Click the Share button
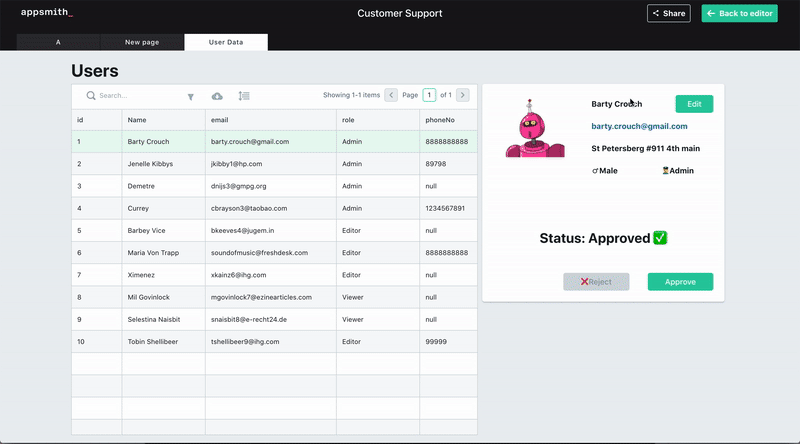This screenshot has height=444, width=800. 668,13
